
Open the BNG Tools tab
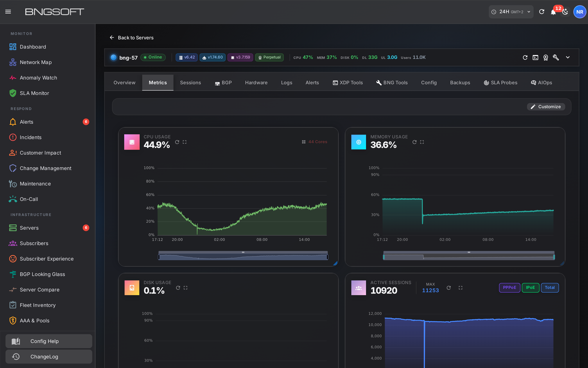pos(392,83)
